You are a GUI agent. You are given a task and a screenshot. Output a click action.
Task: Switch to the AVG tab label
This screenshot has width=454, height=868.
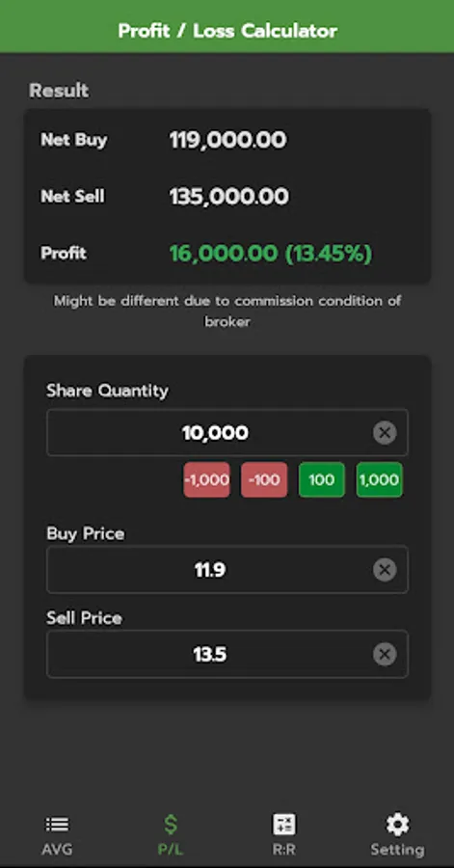(x=57, y=850)
